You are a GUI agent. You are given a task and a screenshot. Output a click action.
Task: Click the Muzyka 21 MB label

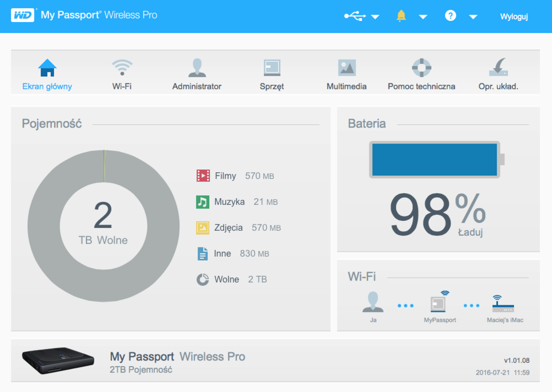pyautogui.click(x=246, y=202)
